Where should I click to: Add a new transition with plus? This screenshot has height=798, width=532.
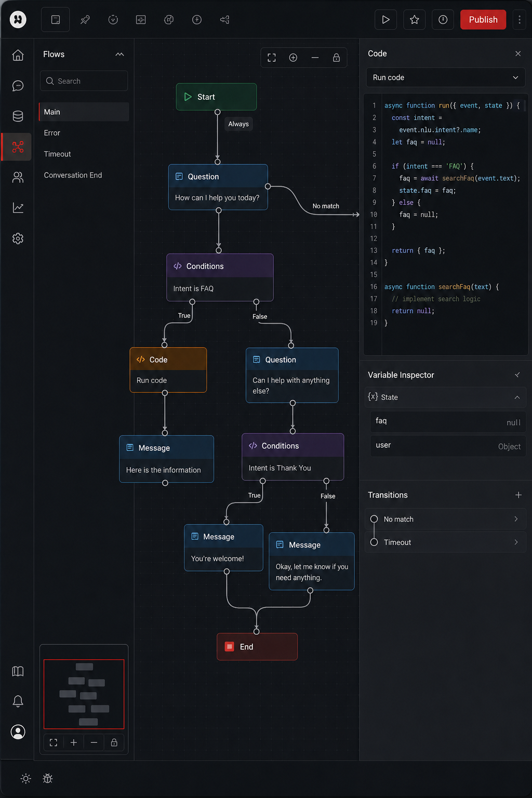point(518,495)
